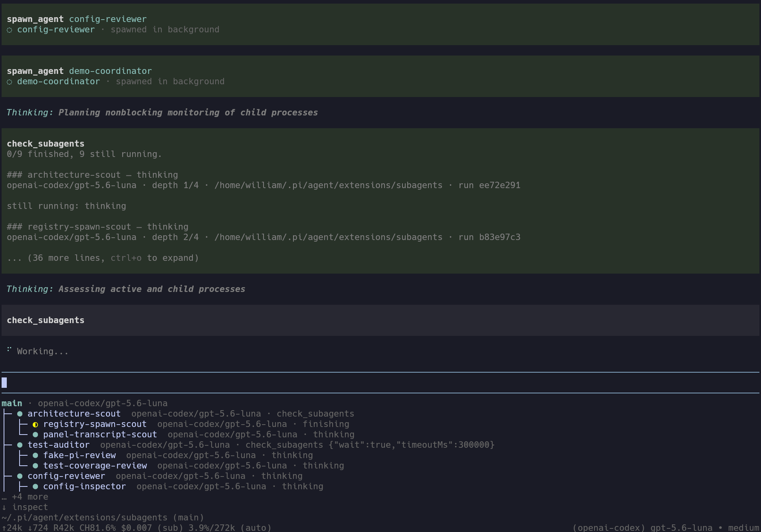
Task: Click the status dot of panel-transcript-scout
Action: [35, 435]
